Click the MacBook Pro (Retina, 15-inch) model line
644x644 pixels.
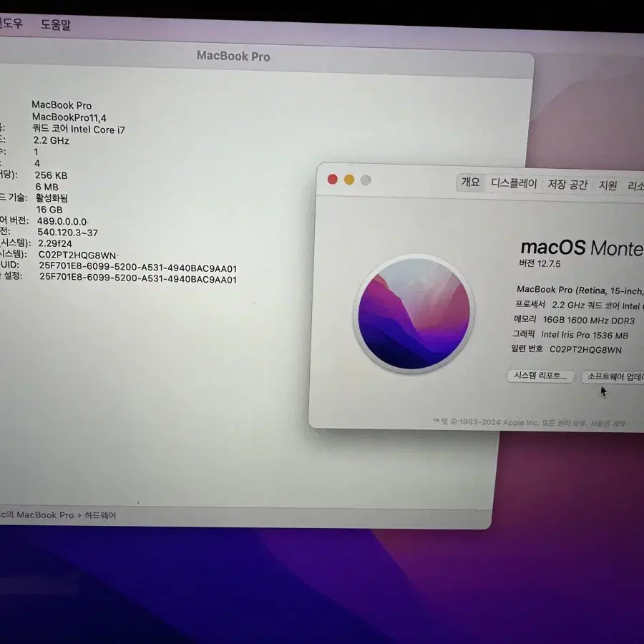click(580, 291)
